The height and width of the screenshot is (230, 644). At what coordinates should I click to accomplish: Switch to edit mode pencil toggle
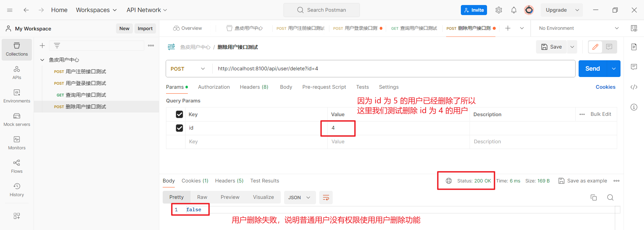coord(595,47)
